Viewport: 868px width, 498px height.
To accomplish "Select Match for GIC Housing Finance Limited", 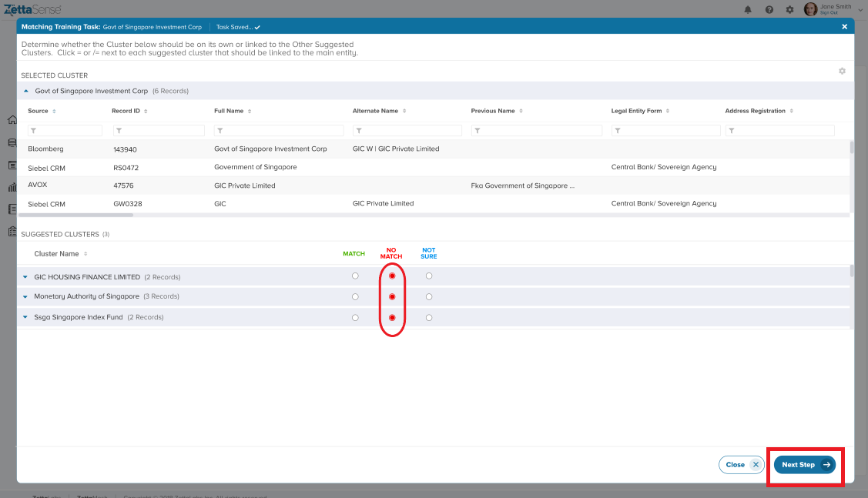I will (x=355, y=276).
